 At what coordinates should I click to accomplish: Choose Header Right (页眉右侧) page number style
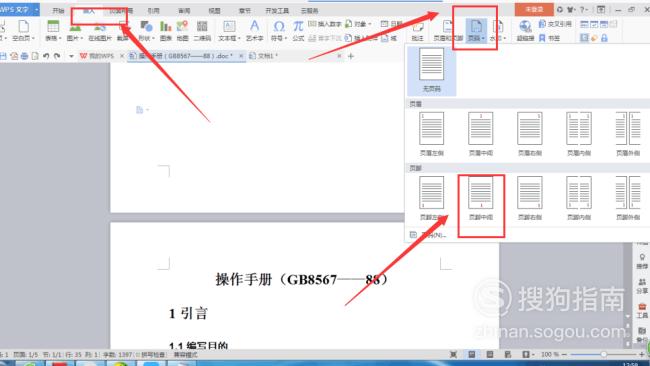[x=530, y=134]
